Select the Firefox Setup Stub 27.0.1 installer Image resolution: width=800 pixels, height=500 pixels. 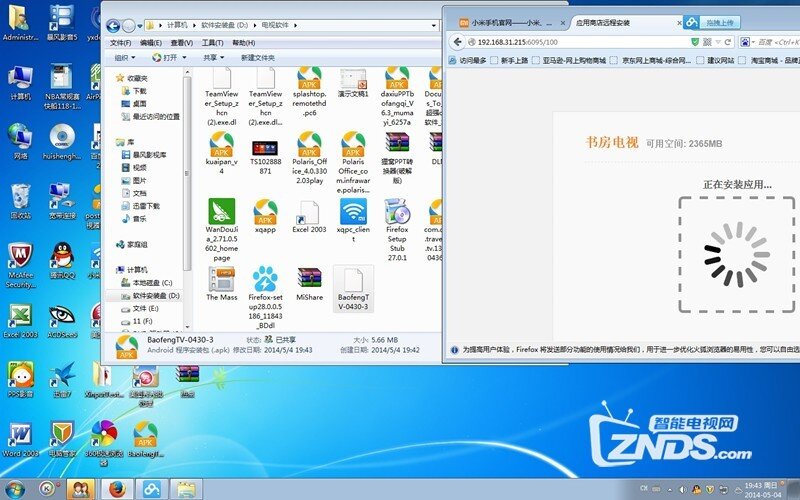tap(397, 230)
